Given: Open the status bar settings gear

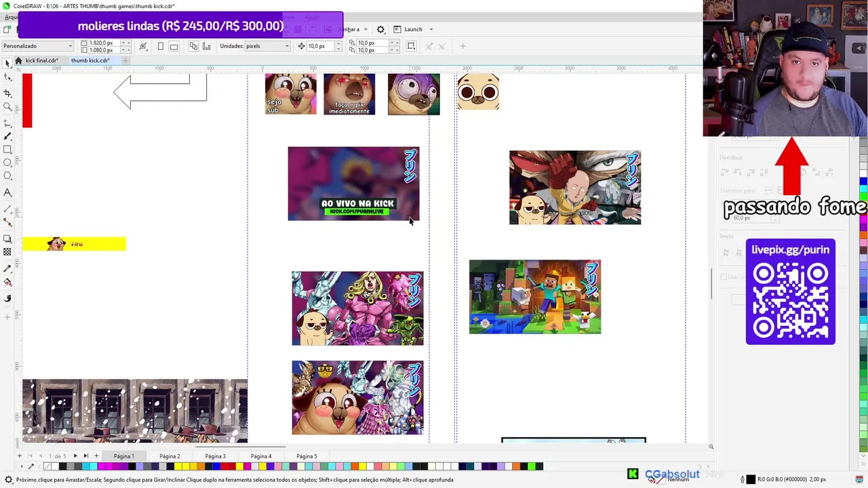Looking at the screenshot, I should pyautogui.click(x=9, y=479).
